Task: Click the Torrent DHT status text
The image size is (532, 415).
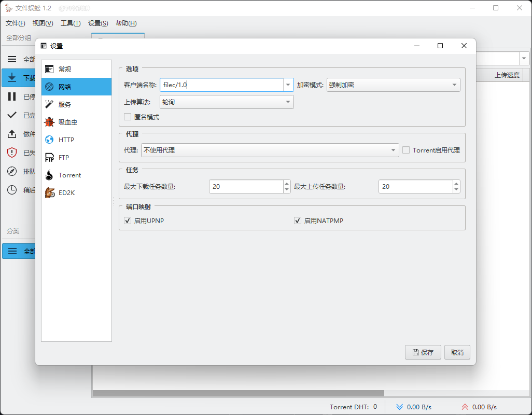Action: coord(353,407)
